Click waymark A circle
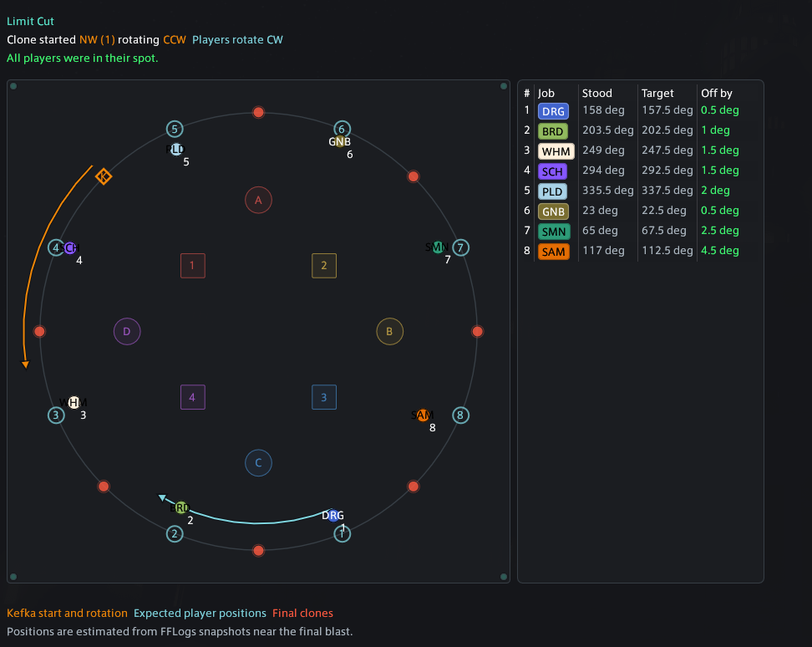 [x=258, y=200]
